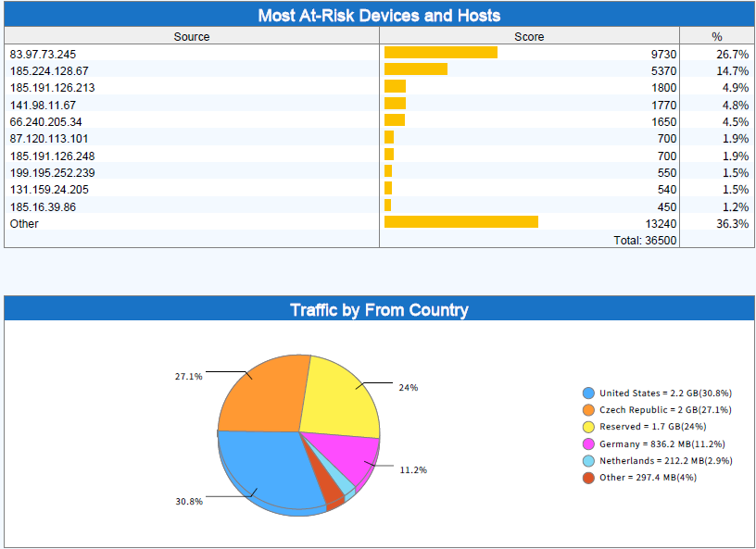Click score value 450
Screen dimensions: 756x549
(667, 206)
